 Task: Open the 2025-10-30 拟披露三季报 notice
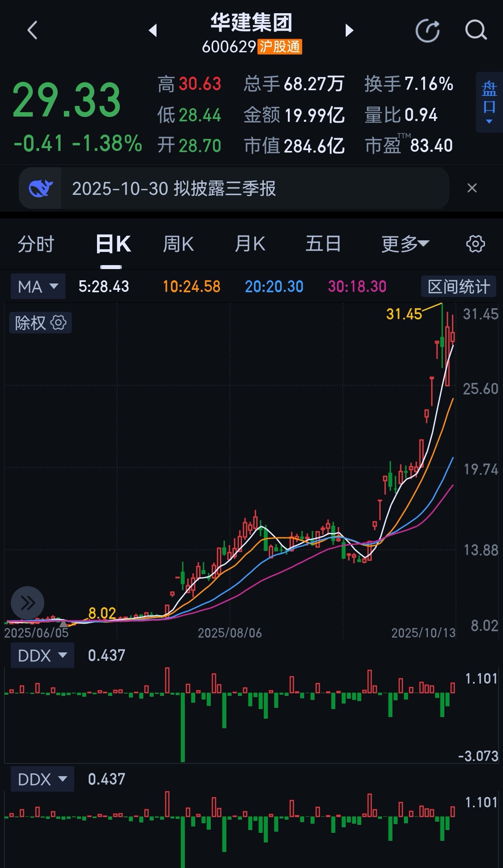tap(234, 188)
